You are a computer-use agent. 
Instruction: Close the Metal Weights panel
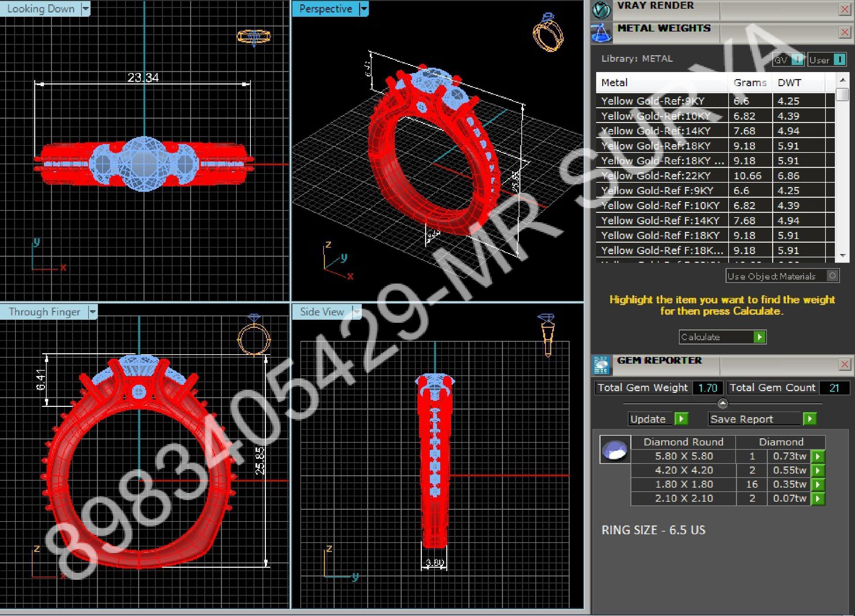click(845, 33)
